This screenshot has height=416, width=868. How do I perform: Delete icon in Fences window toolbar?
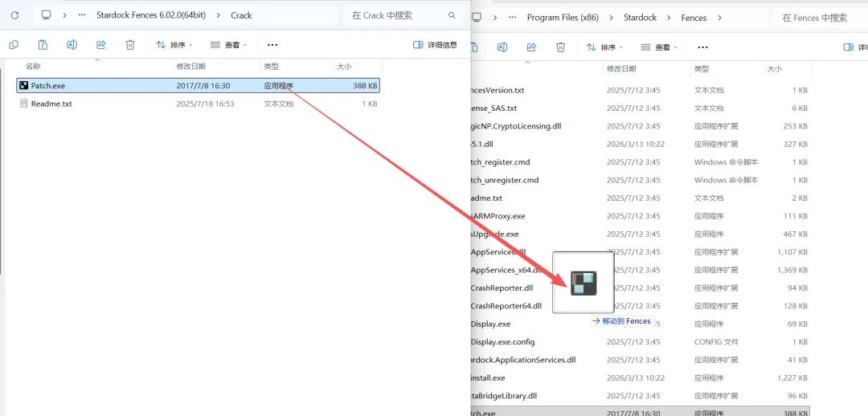coord(561,47)
